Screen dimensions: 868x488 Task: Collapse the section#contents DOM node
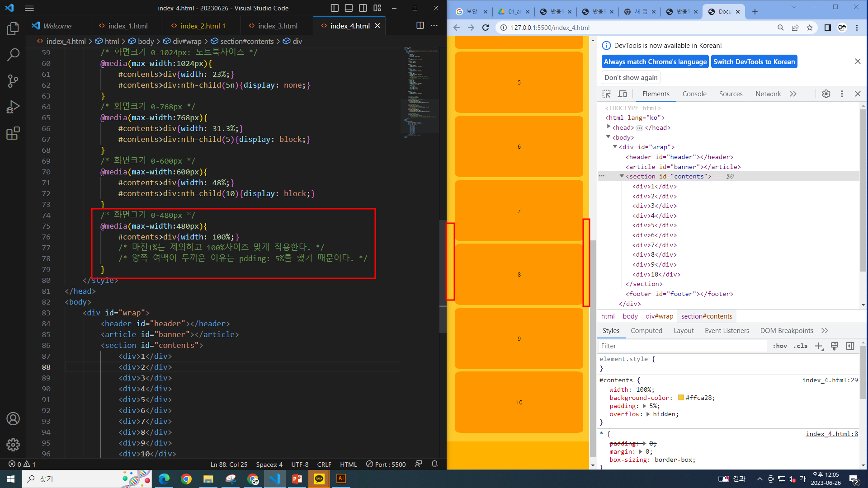click(x=622, y=176)
